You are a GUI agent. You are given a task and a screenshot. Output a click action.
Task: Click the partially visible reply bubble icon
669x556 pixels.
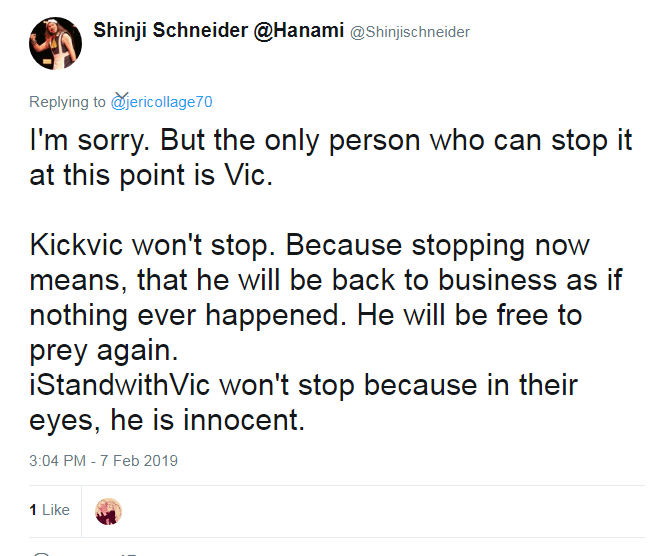(42, 554)
